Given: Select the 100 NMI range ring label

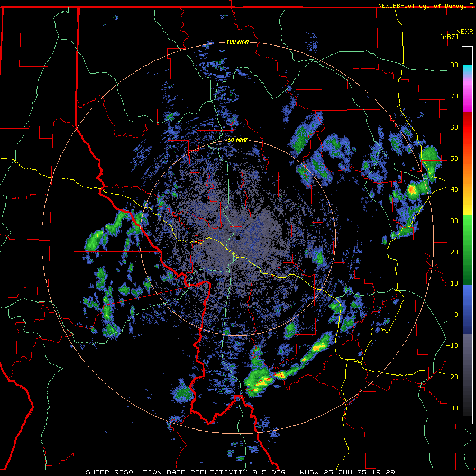Looking at the screenshot, I should click(237, 42).
